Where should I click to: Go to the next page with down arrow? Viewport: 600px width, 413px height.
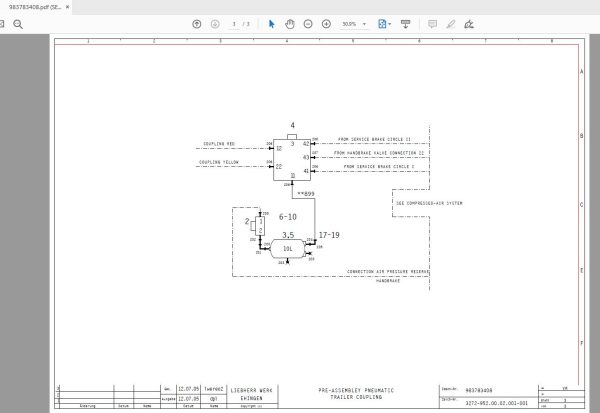click(x=215, y=24)
